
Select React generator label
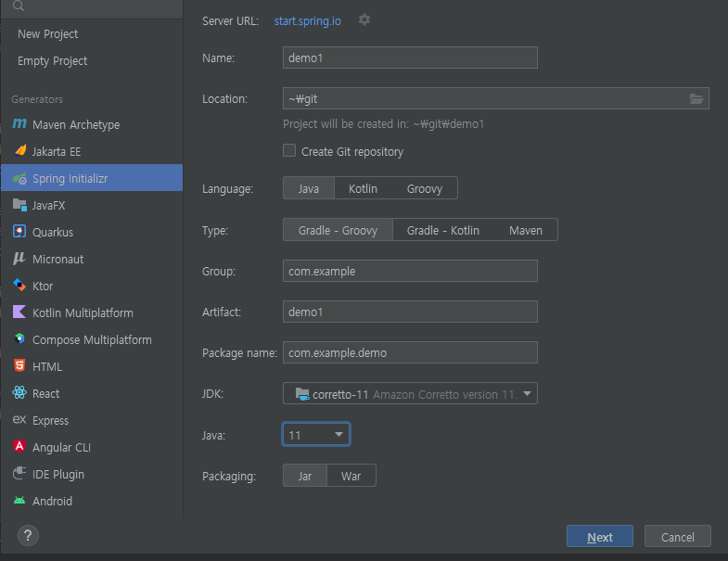pyautogui.click(x=46, y=394)
